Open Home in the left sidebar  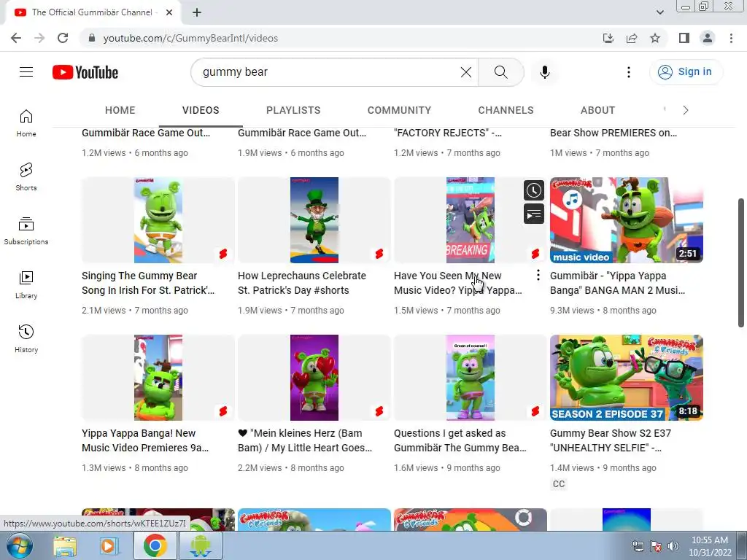(26, 123)
